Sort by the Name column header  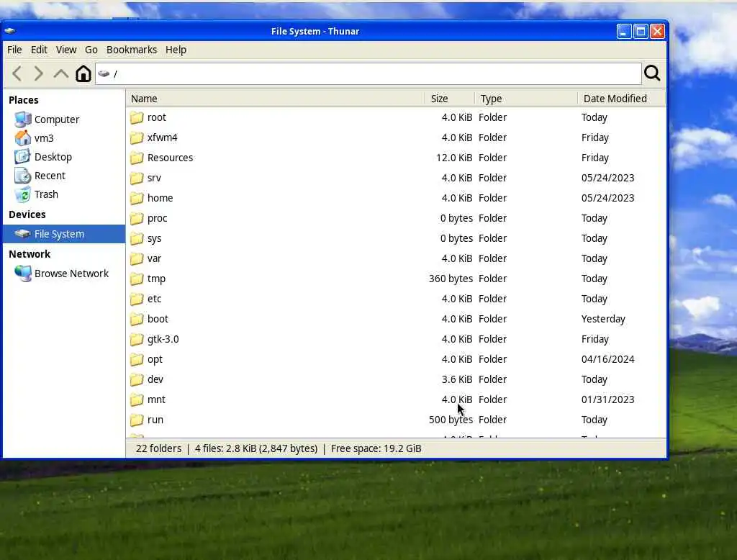pyautogui.click(x=276, y=99)
